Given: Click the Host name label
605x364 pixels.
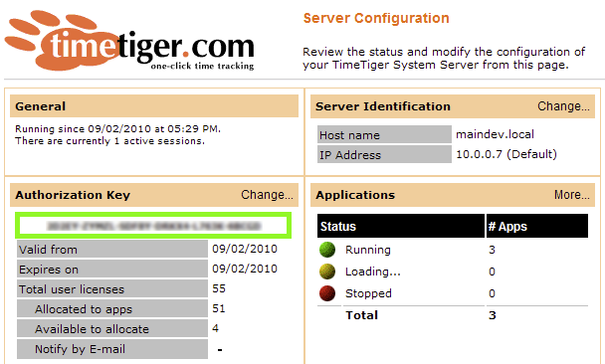Looking at the screenshot, I should pyautogui.click(x=384, y=134).
